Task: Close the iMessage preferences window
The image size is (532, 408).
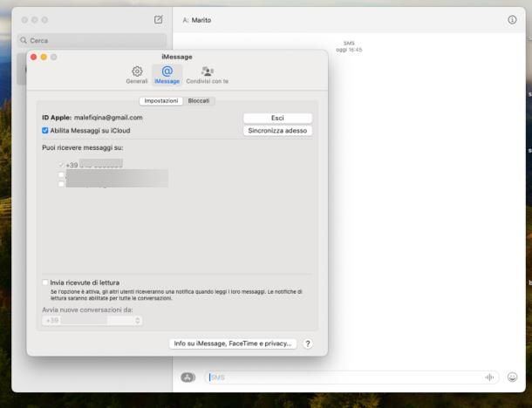Action: (34, 57)
